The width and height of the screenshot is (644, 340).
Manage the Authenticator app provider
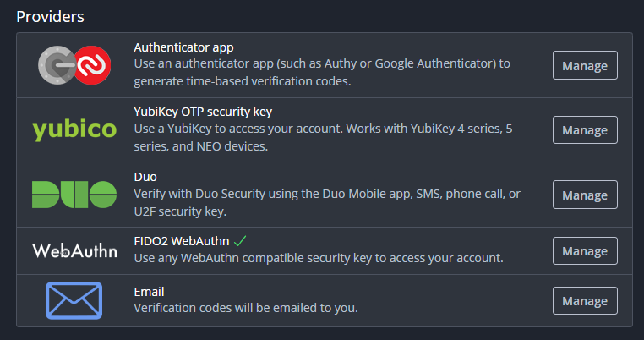(x=585, y=65)
